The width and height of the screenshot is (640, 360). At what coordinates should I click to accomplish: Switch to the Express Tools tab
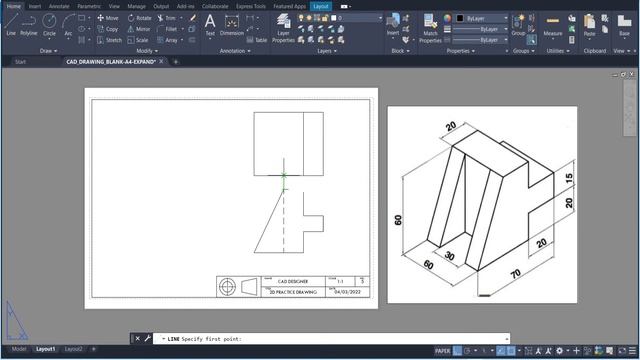pyautogui.click(x=251, y=6)
